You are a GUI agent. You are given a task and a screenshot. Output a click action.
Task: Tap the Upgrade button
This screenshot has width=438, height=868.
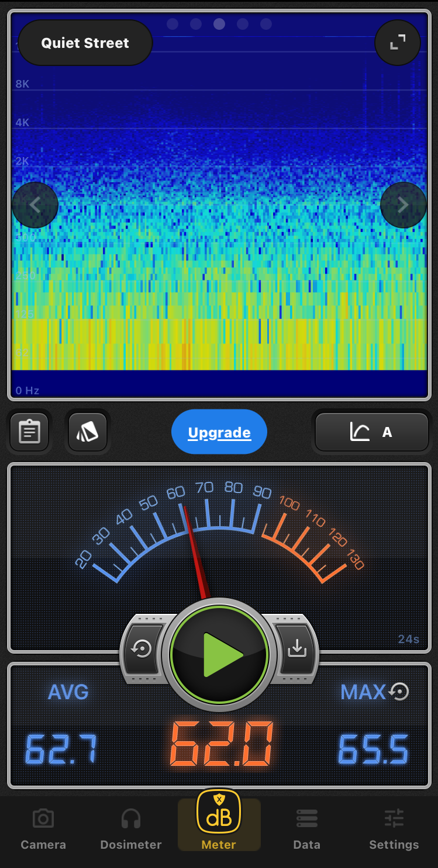coord(219,432)
